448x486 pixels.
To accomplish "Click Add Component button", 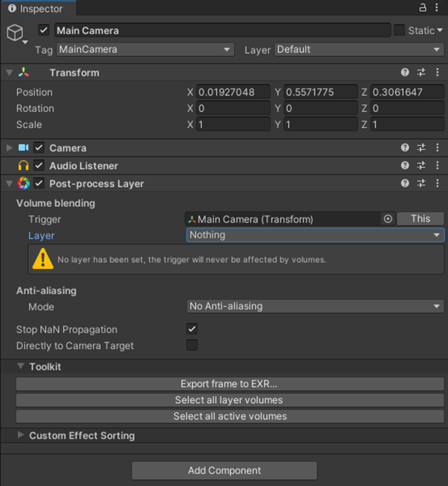I will 224,470.
